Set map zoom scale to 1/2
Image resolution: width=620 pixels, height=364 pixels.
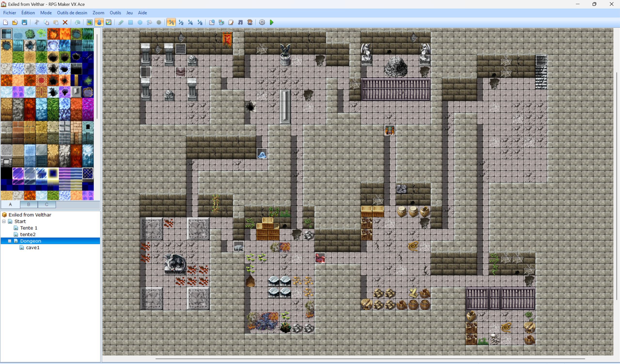(x=181, y=22)
